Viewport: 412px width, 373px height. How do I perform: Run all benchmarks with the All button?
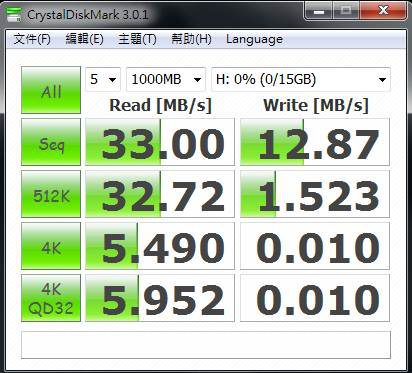(51, 90)
